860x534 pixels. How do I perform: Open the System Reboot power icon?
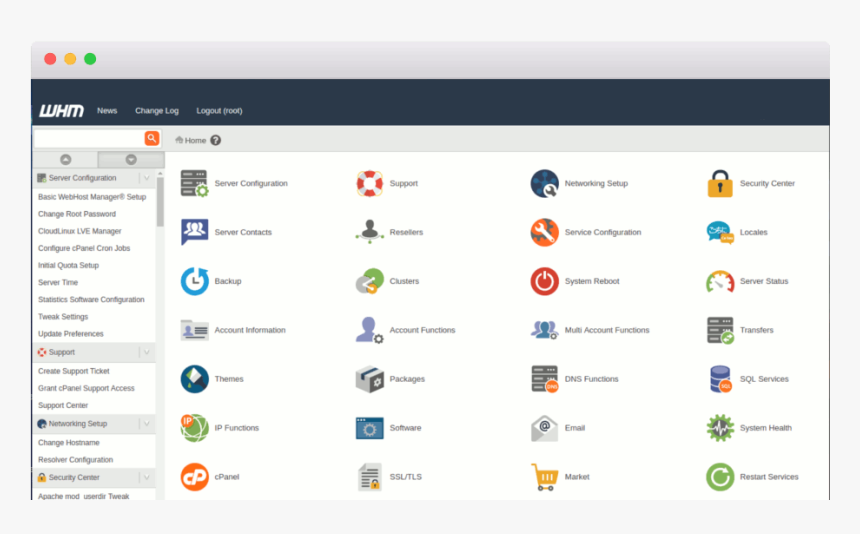[544, 281]
